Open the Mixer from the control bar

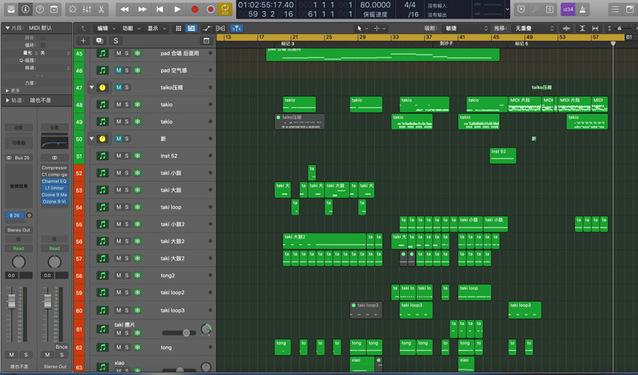pos(87,9)
